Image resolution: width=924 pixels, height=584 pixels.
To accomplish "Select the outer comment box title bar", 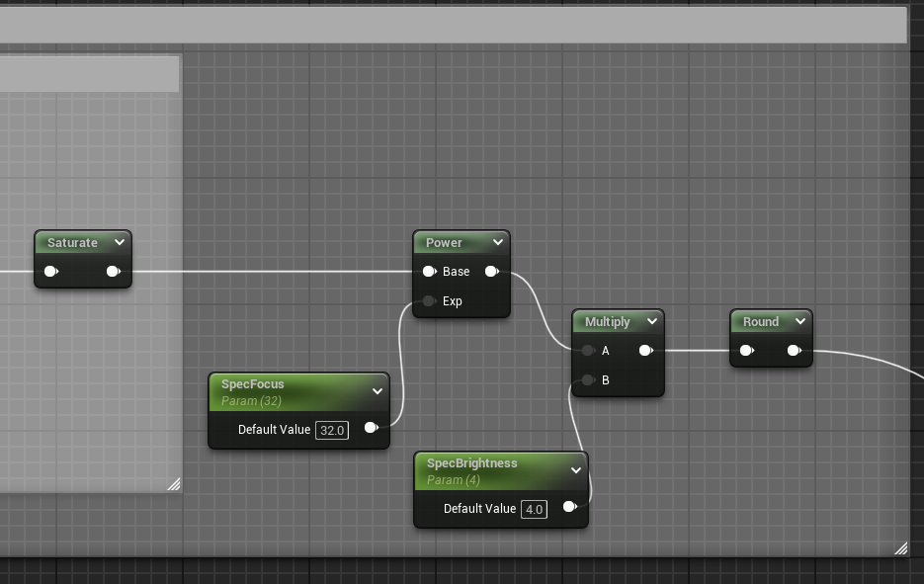I will point(454,25).
